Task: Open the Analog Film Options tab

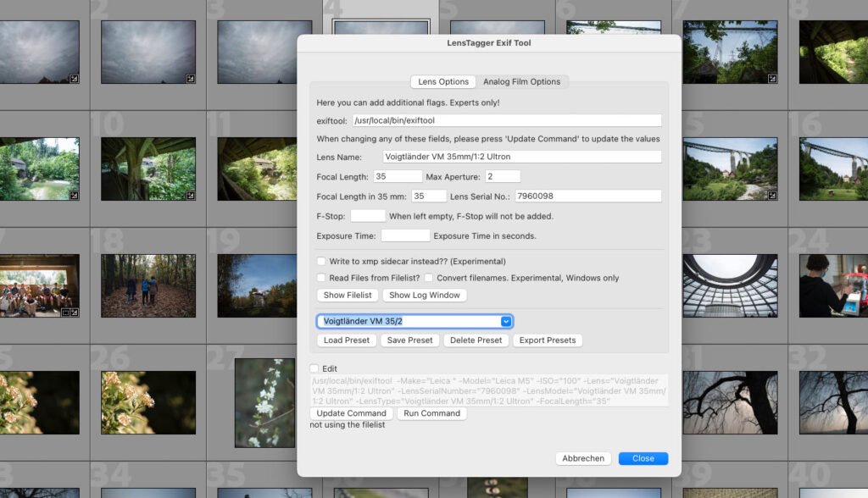Action: point(521,81)
